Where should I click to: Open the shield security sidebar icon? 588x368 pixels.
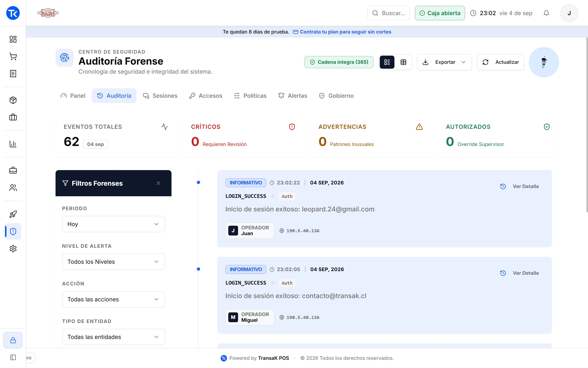[13, 231]
